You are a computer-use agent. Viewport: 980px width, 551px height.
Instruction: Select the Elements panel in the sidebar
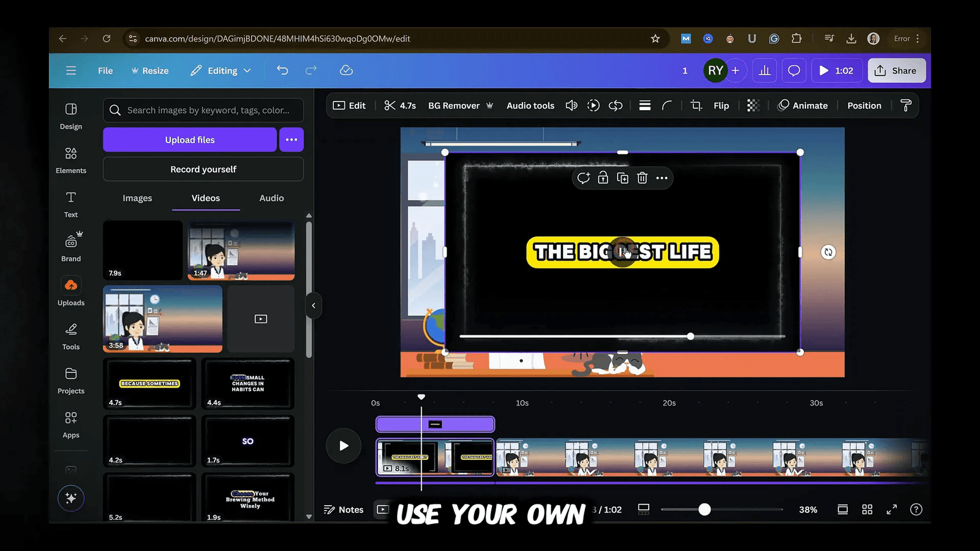pos(70,160)
